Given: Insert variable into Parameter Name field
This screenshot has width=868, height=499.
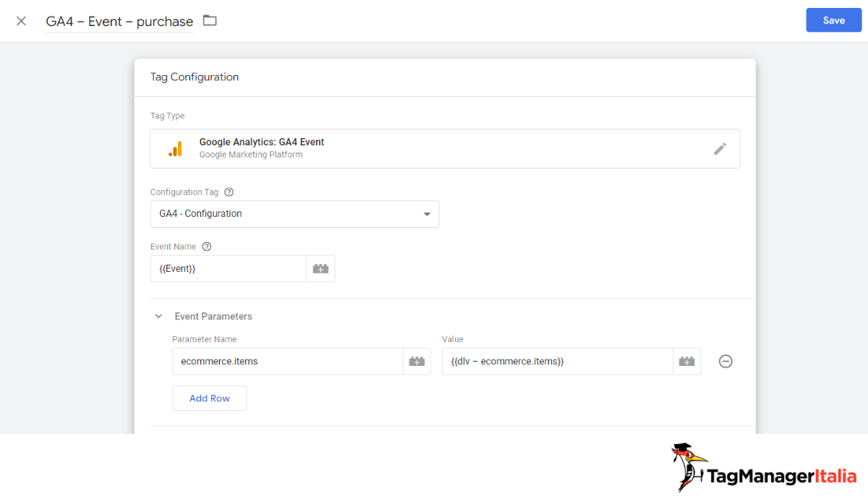Looking at the screenshot, I should 417,362.
